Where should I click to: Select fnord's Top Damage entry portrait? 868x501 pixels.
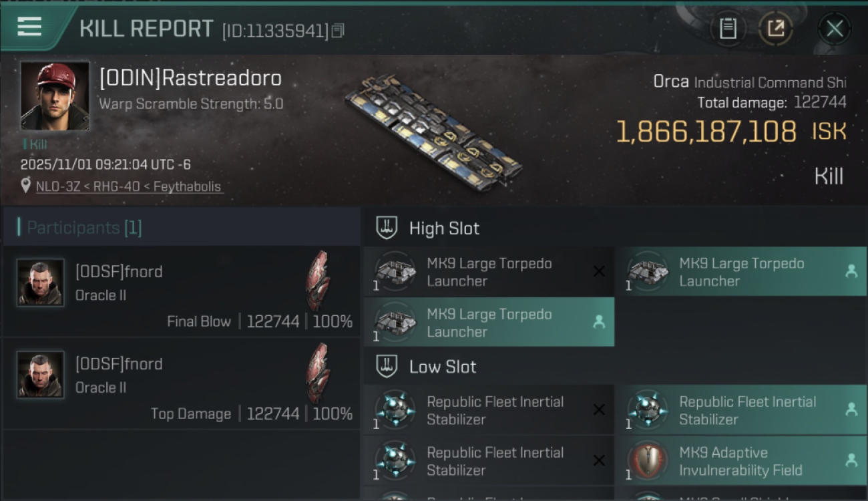click(x=40, y=375)
